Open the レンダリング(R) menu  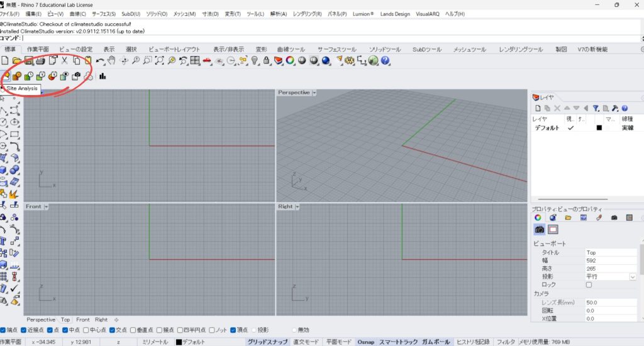tap(308, 14)
